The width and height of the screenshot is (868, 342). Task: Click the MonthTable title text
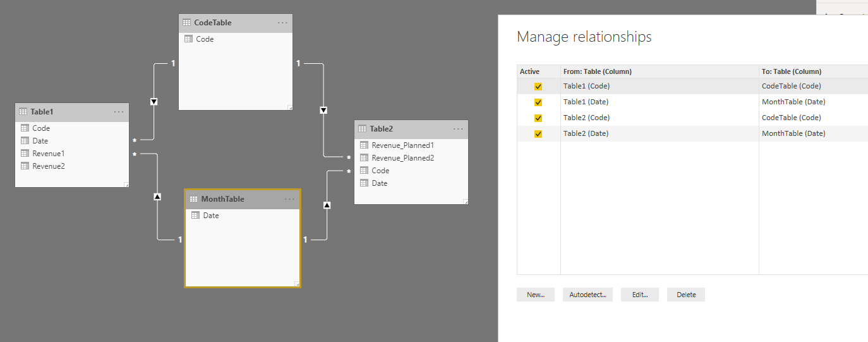point(222,199)
